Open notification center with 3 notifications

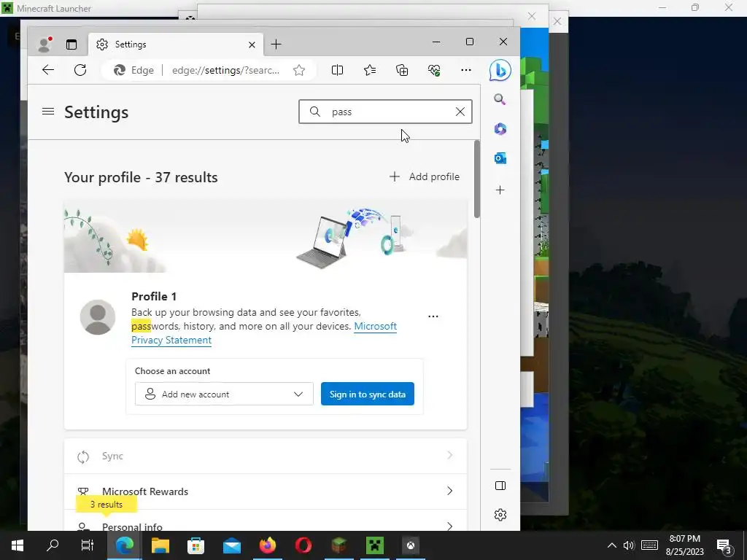[724, 545]
